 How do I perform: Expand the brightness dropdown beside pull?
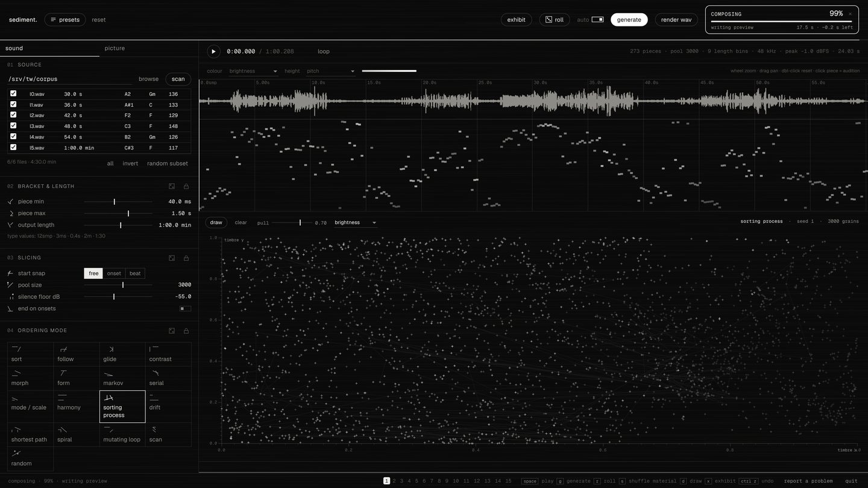coord(356,223)
